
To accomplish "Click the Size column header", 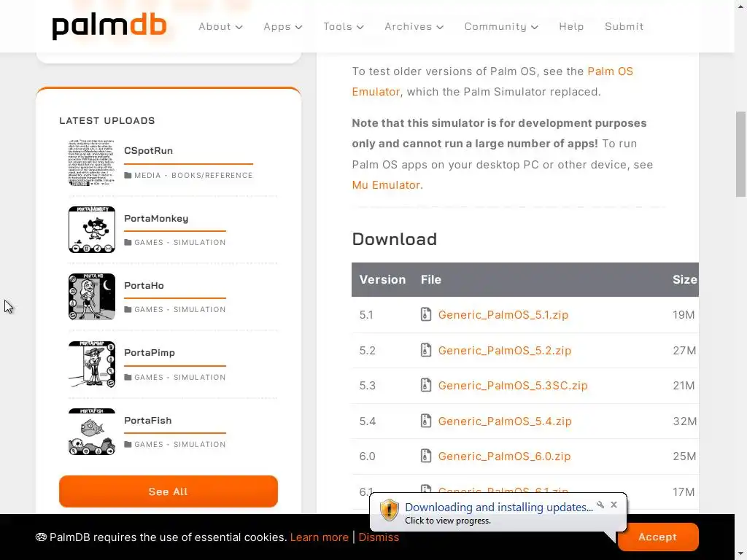I will 684,279.
